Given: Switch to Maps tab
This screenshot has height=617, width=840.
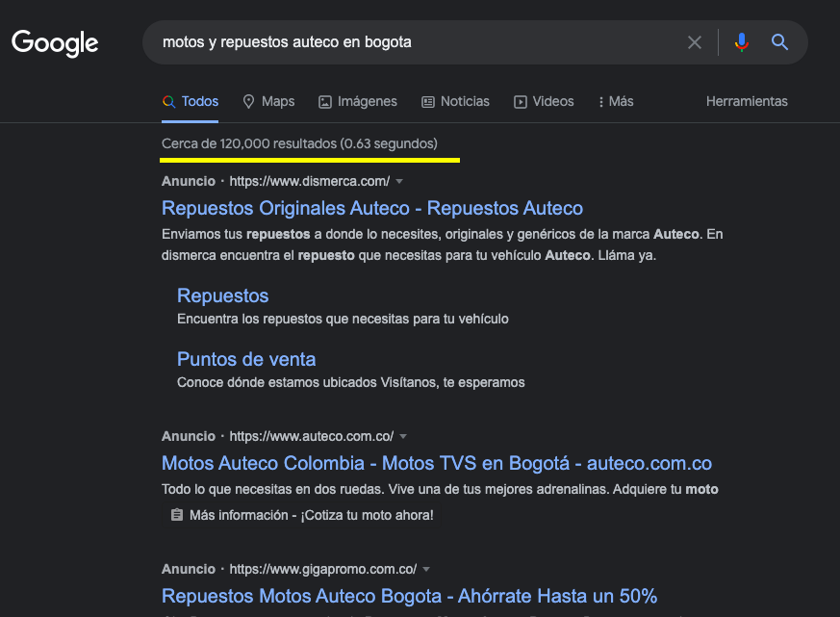Looking at the screenshot, I should click(268, 101).
